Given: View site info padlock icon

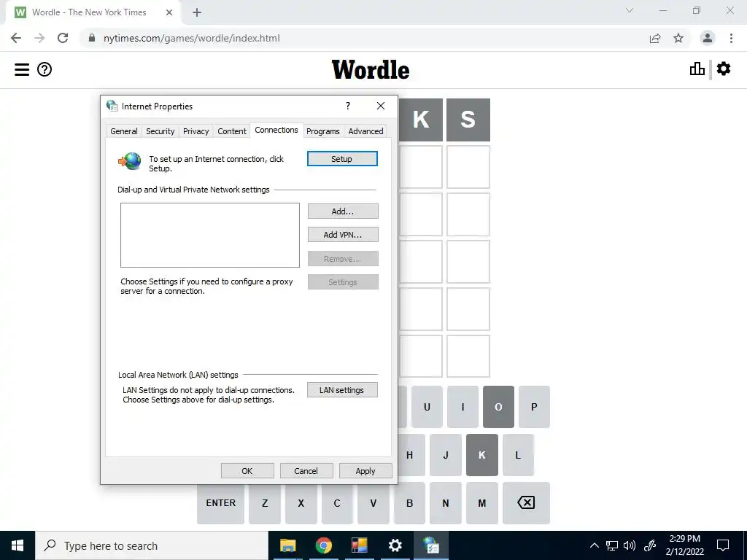Looking at the screenshot, I should point(92,38).
